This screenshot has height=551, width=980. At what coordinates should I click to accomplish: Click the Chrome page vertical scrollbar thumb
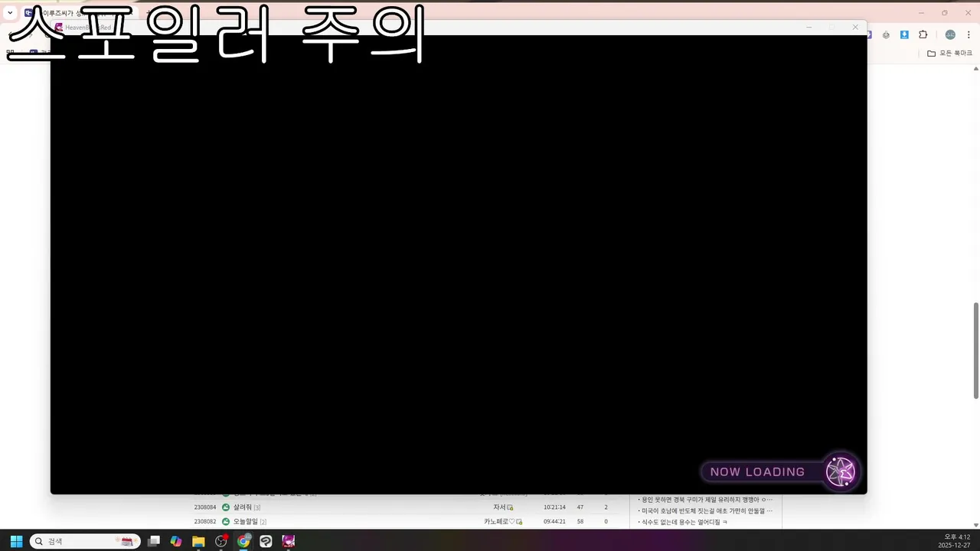click(975, 350)
